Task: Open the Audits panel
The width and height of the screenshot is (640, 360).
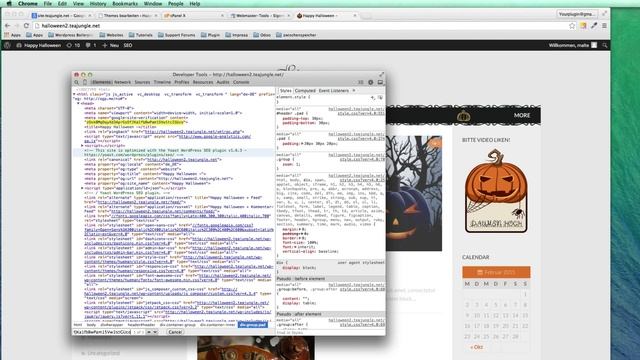Action: [x=223, y=82]
